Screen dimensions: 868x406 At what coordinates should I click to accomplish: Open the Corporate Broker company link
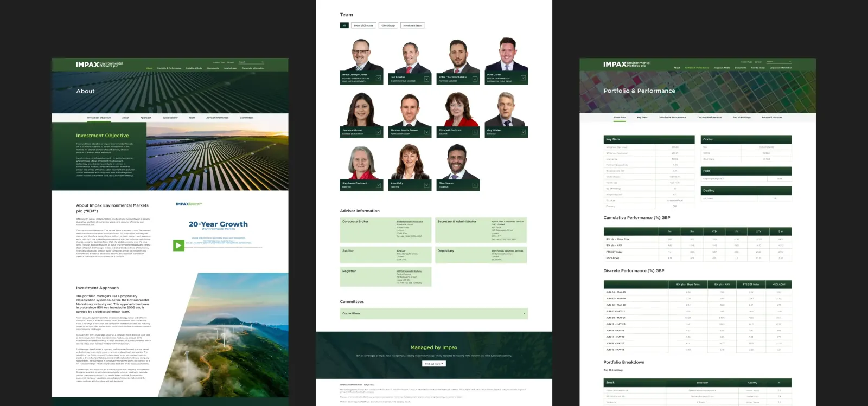410,221
